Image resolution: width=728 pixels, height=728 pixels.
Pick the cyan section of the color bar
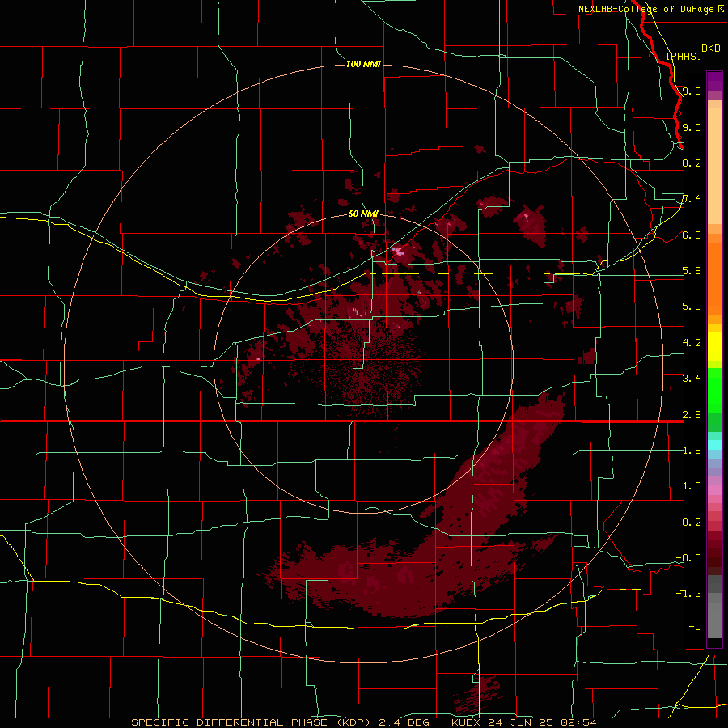[714, 445]
